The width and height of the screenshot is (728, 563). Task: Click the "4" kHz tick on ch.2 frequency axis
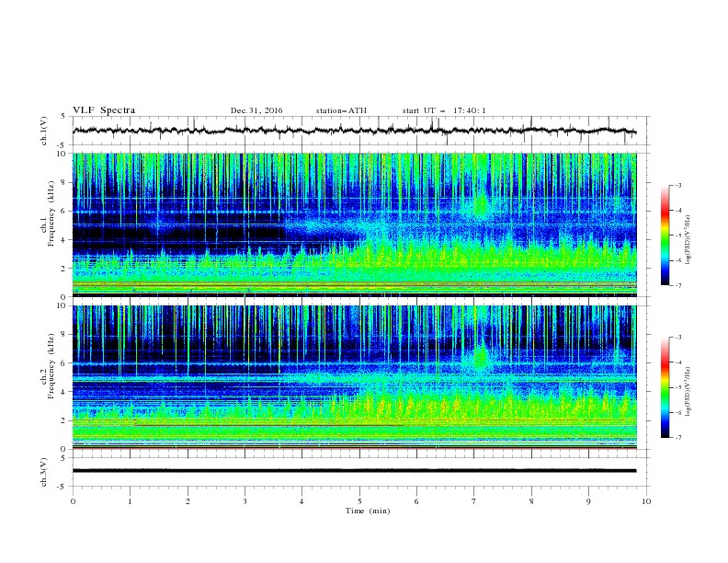coord(65,392)
